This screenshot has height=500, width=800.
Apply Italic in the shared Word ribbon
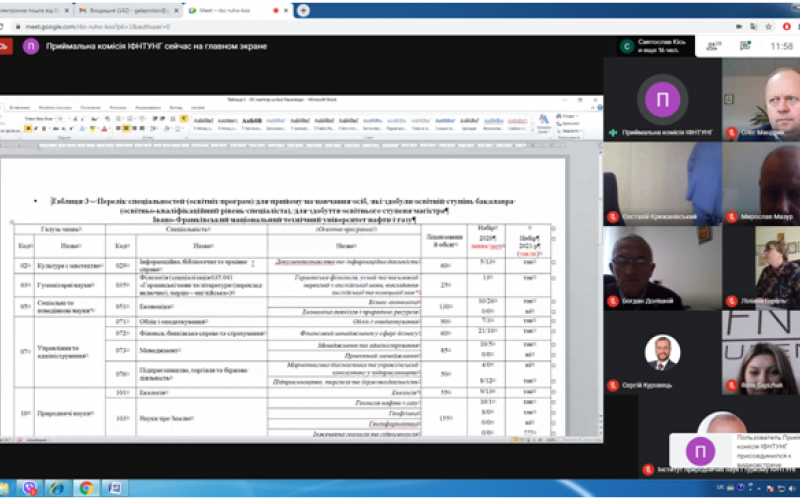(36, 129)
